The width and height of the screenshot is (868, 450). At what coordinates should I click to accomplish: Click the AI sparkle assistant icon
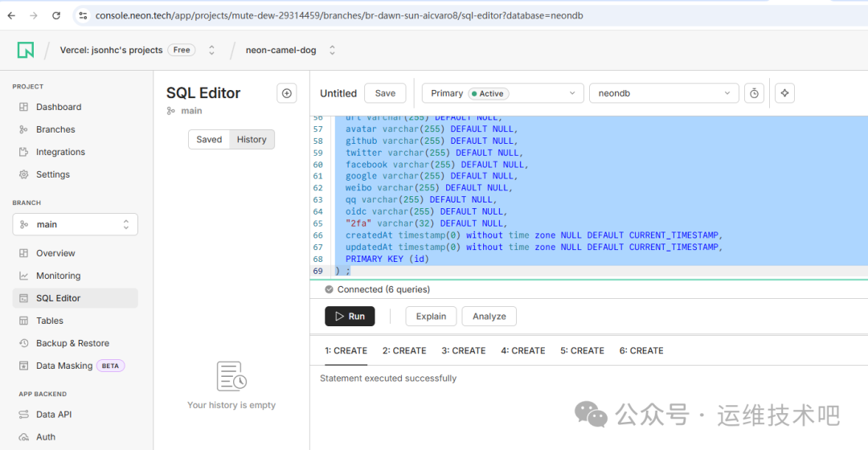[x=785, y=93]
